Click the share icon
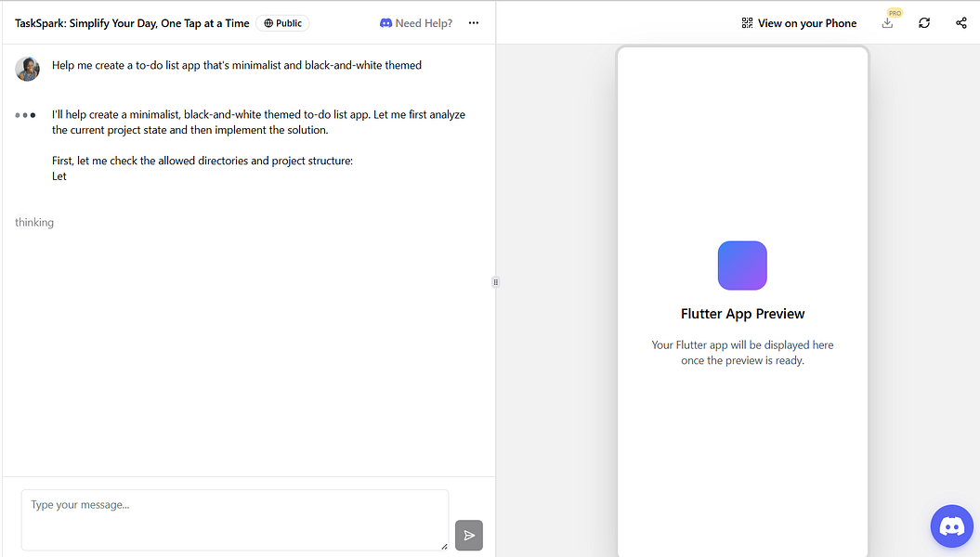The width and height of the screenshot is (980, 557). [x=961, y=23]
